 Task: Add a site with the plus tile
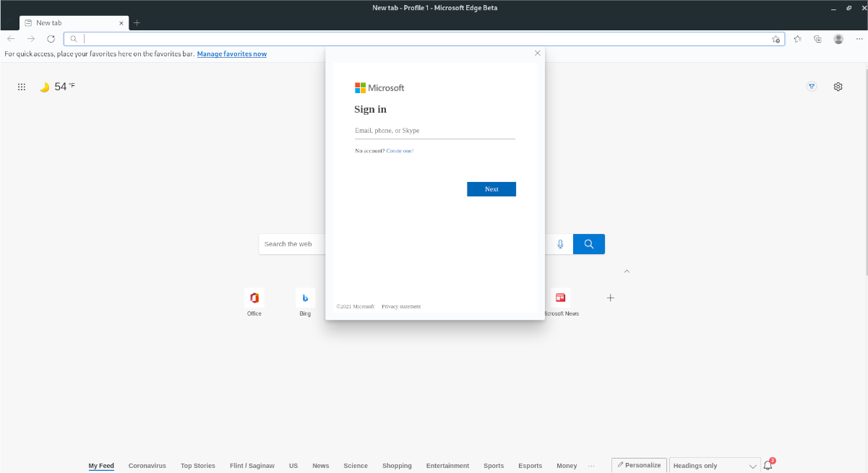pyautogui.click(x=611, y=298)
